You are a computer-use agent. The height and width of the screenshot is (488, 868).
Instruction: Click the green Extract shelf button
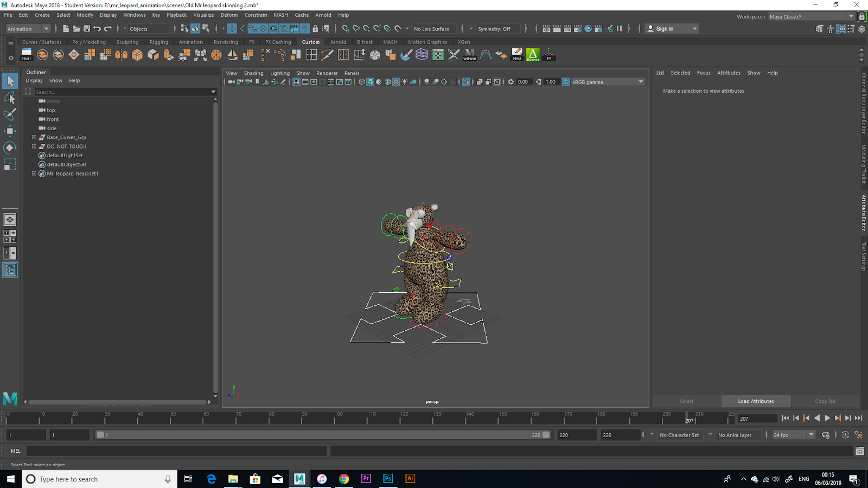pyautogui.click(x=533, y=55)
